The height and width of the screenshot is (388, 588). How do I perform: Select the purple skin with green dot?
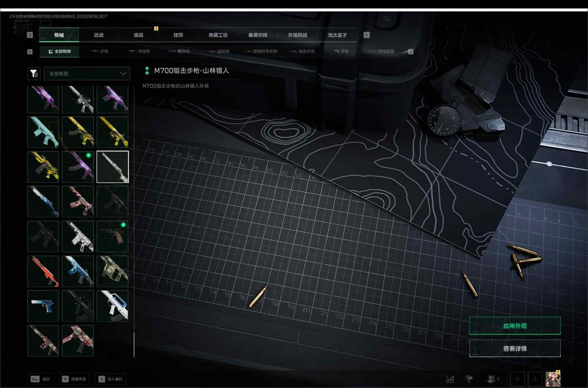[78, 167]
